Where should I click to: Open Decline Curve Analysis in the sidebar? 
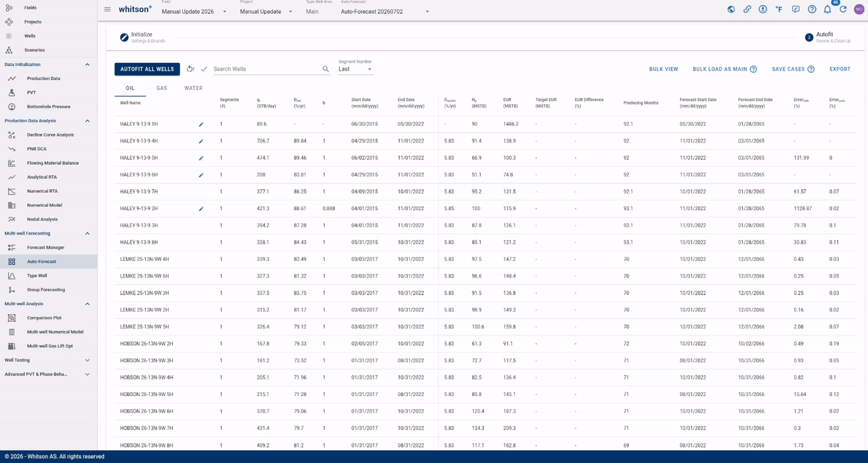point(50,134)
